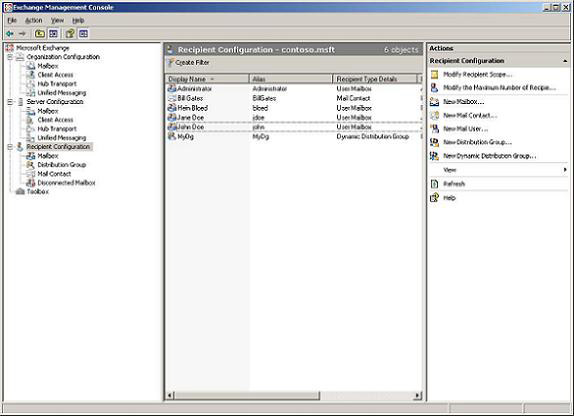Viewport: 574px width, 416px height.
Task: Sort by the Alias column header
Action: (291, 79)
